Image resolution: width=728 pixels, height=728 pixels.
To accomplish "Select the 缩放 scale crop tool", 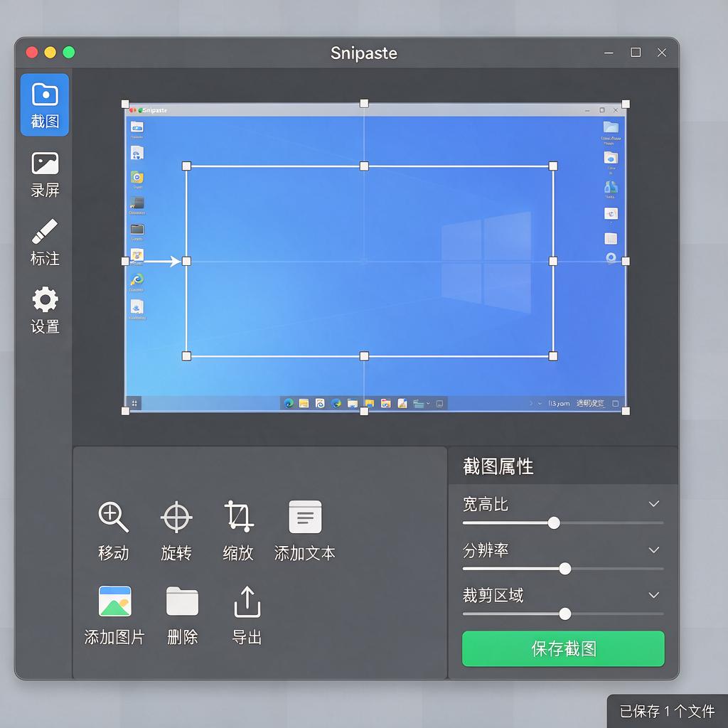I will tap(238, 532).
